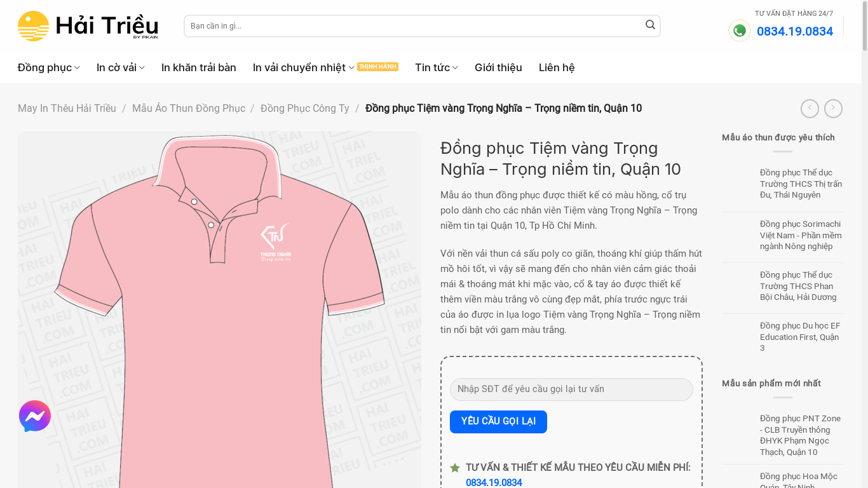Click the THỊNH HÀNH badge
Screen dimensions: 868x488
click(x=377, y=67)
